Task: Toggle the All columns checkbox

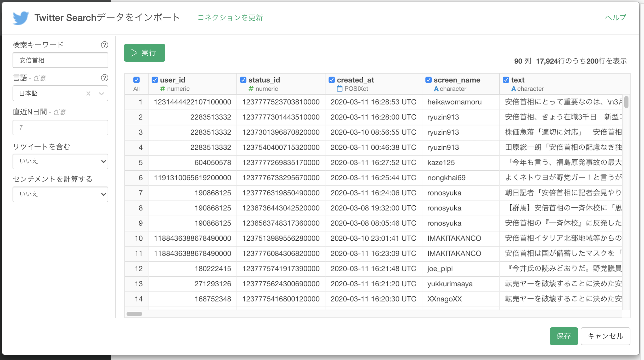Action: (x=136, y=80)
